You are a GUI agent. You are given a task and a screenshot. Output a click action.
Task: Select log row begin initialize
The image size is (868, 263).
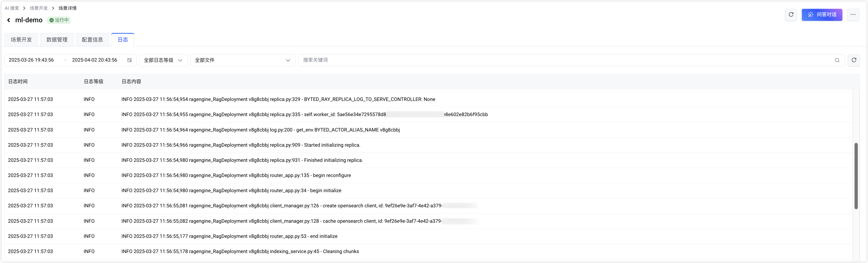(x=428, y=191)
